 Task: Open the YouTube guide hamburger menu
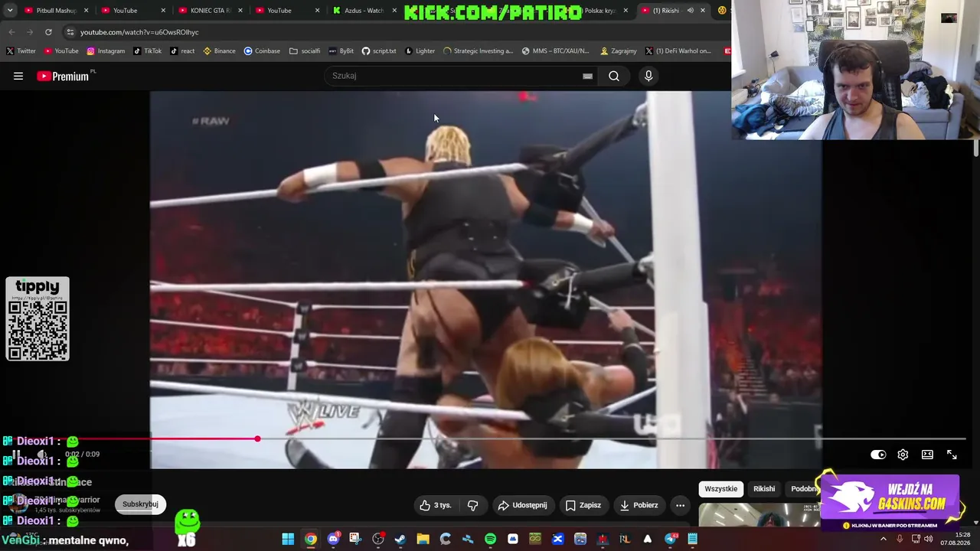tap(18, 76)
